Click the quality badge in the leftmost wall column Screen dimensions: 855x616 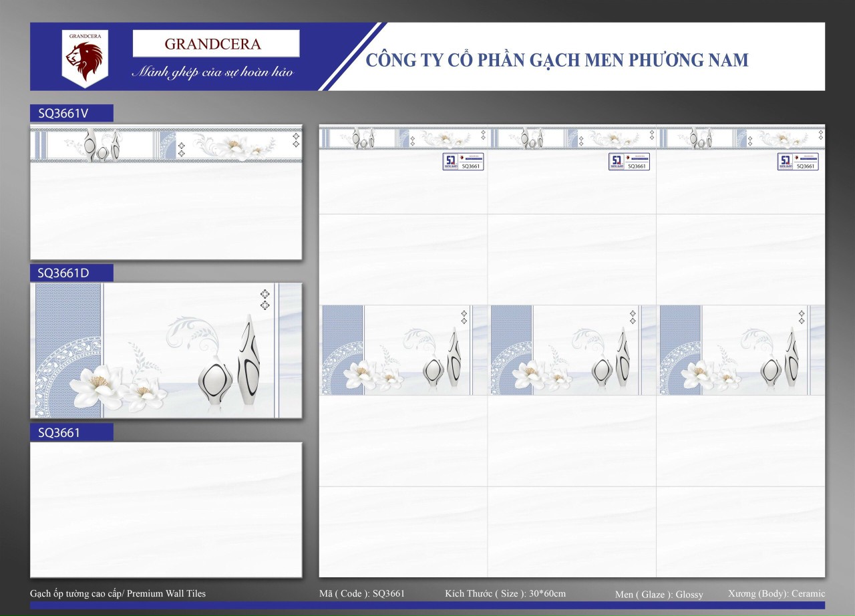[463, 162]
